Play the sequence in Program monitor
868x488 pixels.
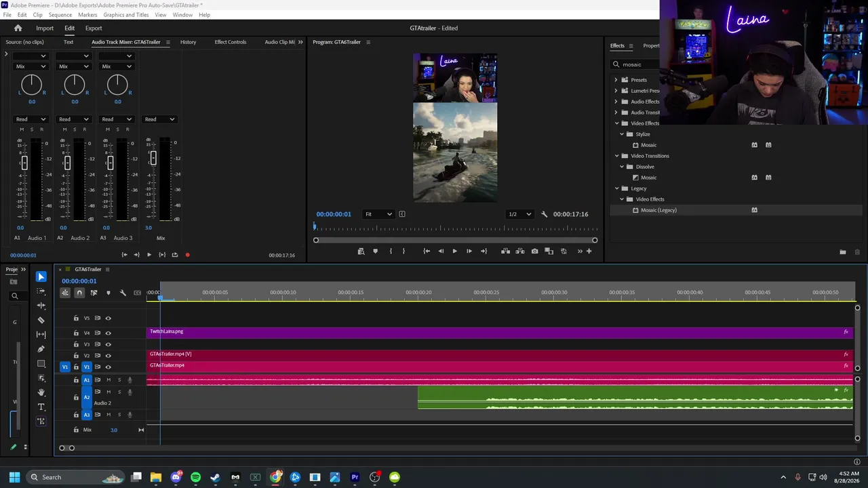click(x=454, y=251)
